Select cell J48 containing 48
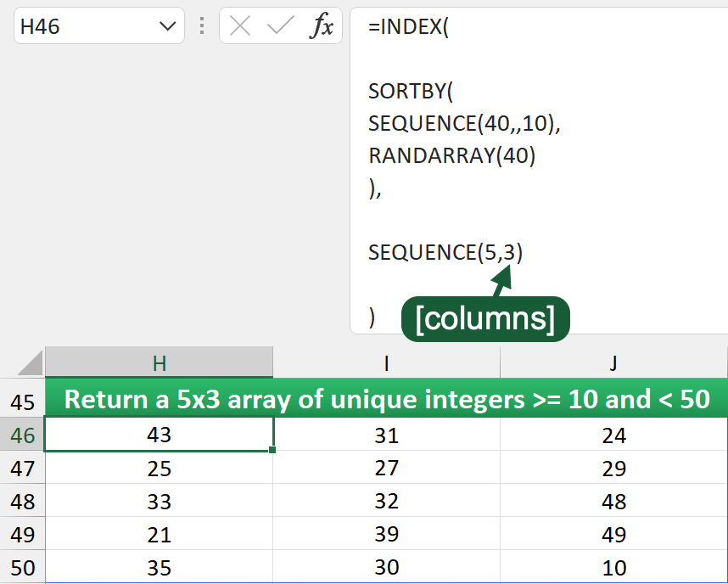The image size is (728, 584). click(x=613, y=502)
